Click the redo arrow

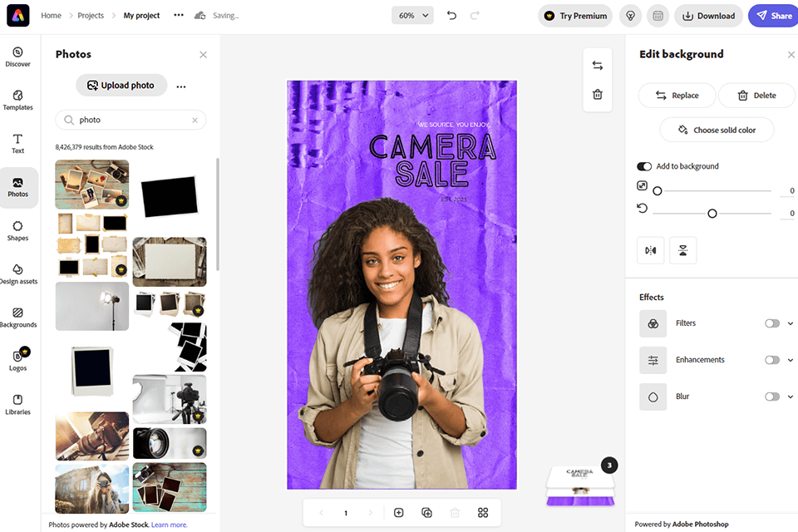tap(475, 15)
